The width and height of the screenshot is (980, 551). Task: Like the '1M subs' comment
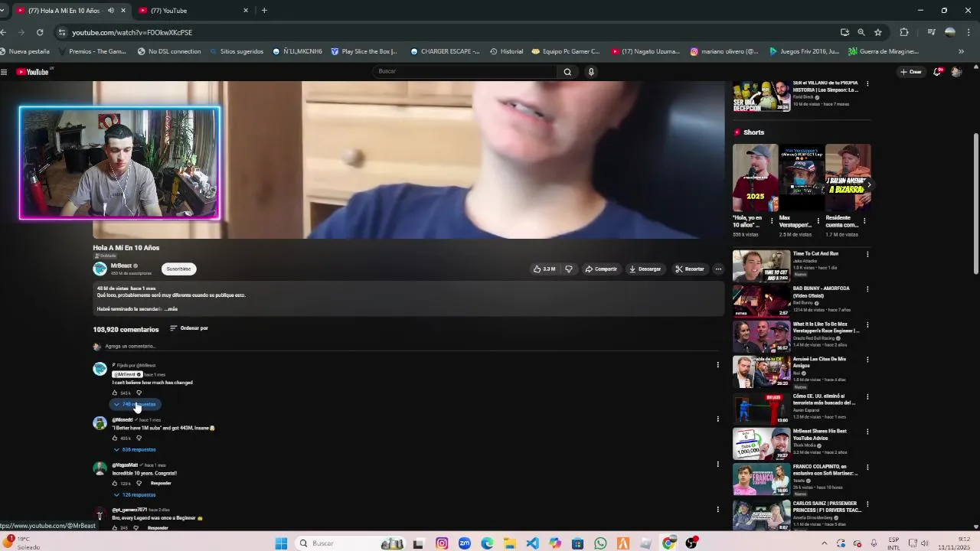point(115,439)
